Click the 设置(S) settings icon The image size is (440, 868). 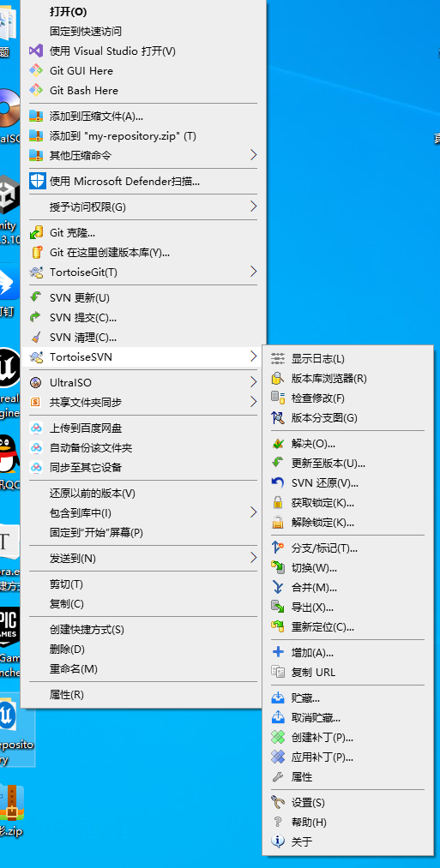point(277,803)
